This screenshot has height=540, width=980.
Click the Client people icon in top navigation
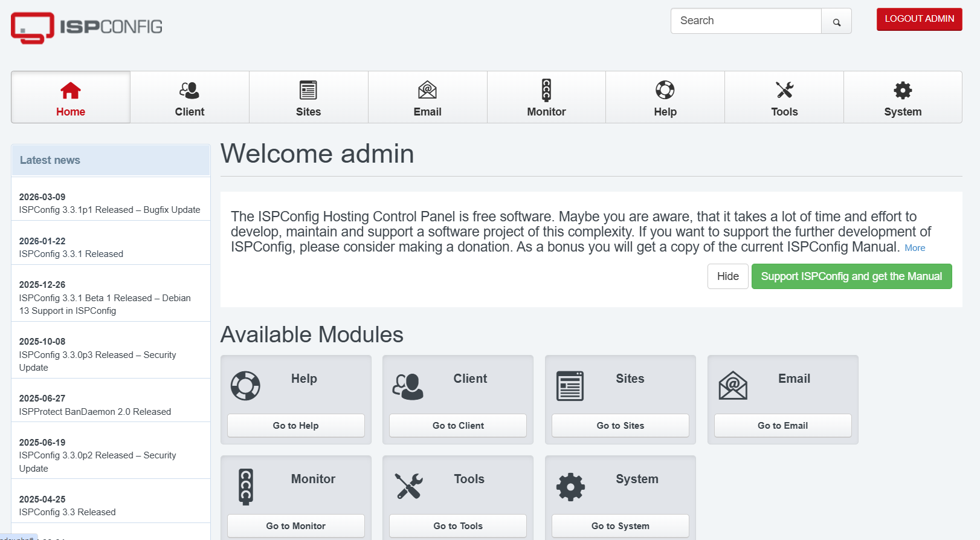189,91
